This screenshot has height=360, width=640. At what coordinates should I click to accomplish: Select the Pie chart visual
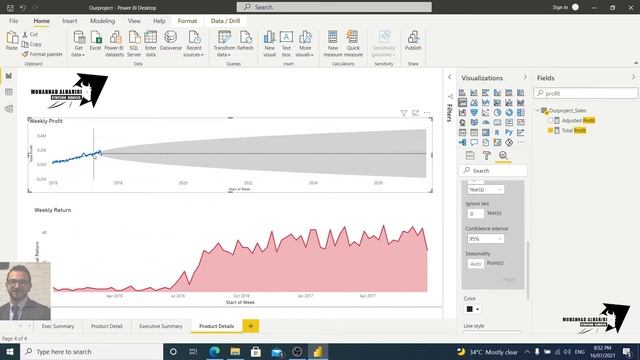[x=497, y=112]
